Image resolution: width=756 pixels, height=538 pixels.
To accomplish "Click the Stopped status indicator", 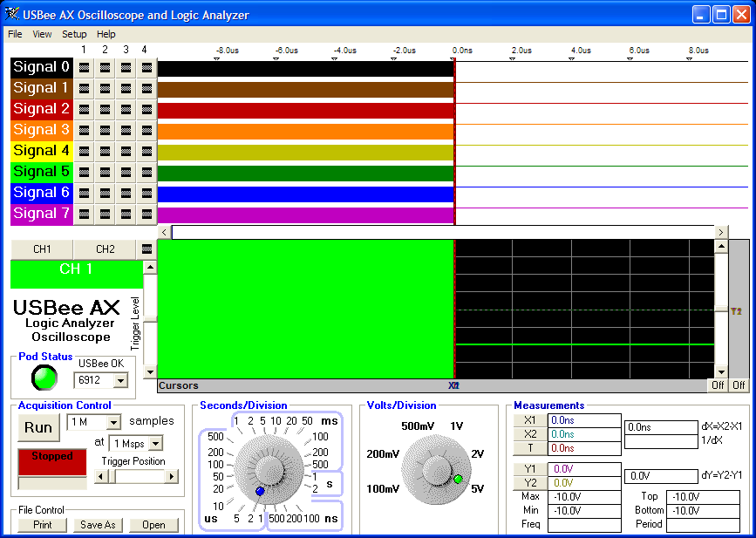I will [52, 462].
